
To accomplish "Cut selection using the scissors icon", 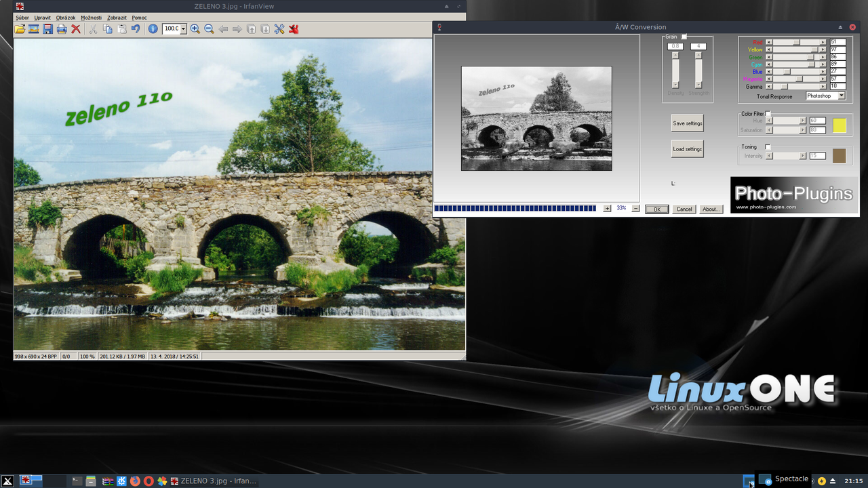I will pos(94,29).
